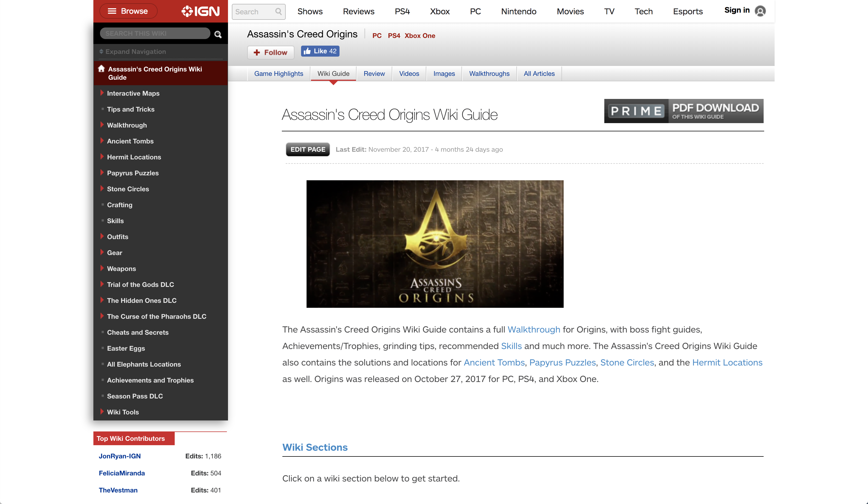Click the SEARCH THIS WIKI input field
The width and height of the screenshot is (868, 504).
155,34
